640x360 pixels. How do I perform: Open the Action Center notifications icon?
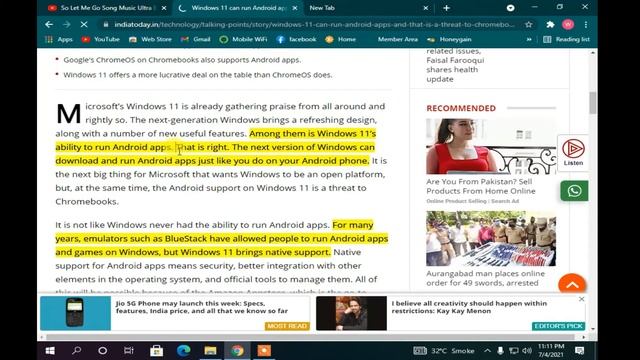(580, 351)
